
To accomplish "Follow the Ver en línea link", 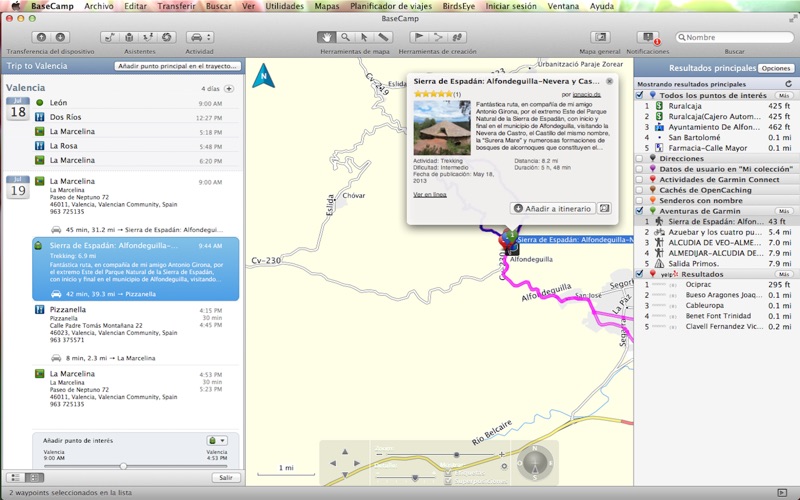I will click(x=430, y=194).
